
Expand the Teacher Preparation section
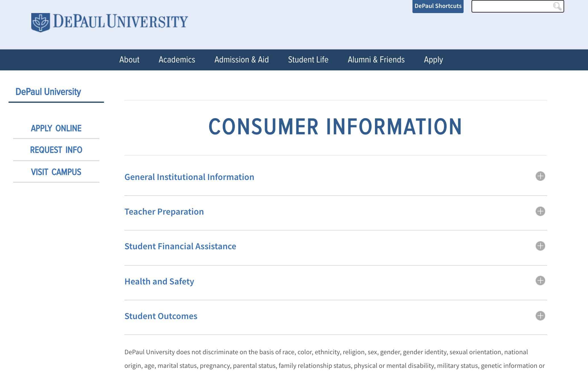click(x=541, y=211)
